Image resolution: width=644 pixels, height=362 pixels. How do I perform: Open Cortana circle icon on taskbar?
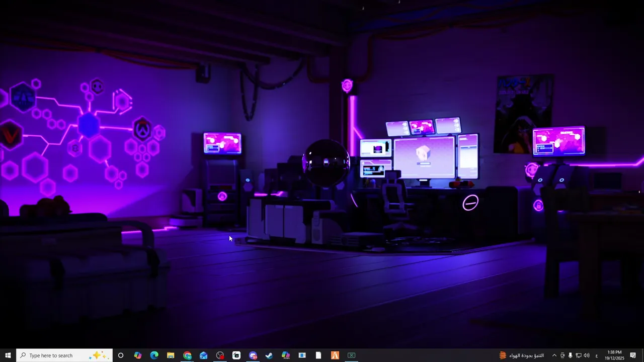121,355
